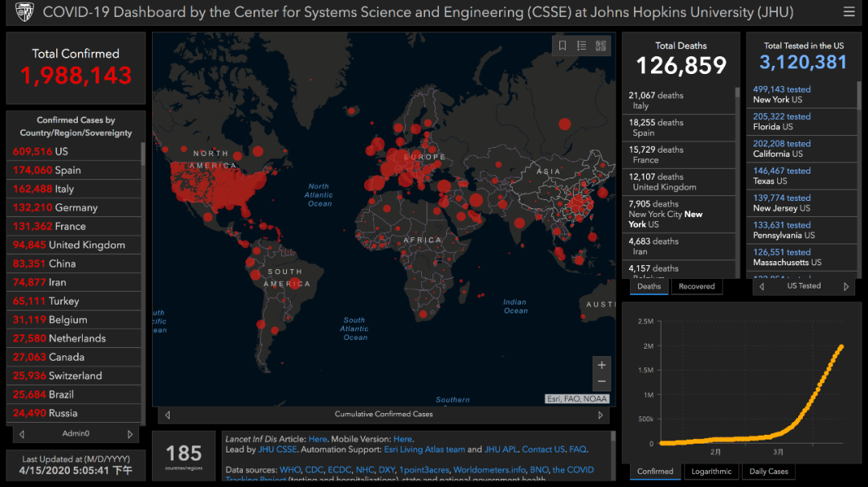Click the deaths list vertical scrollbar
Image resolution: width=868 pixels, height=487 pixels.
[x=737, y=177]
